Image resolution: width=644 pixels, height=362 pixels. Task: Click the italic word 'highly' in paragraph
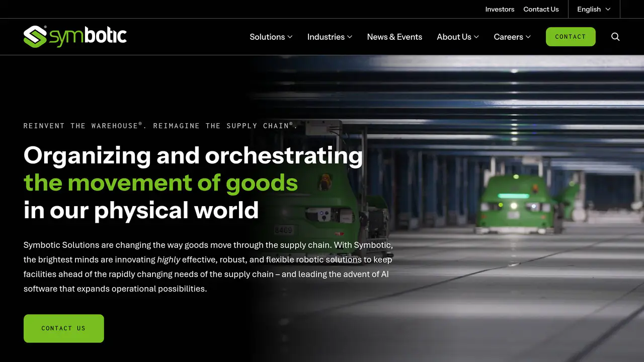[169, 259]
